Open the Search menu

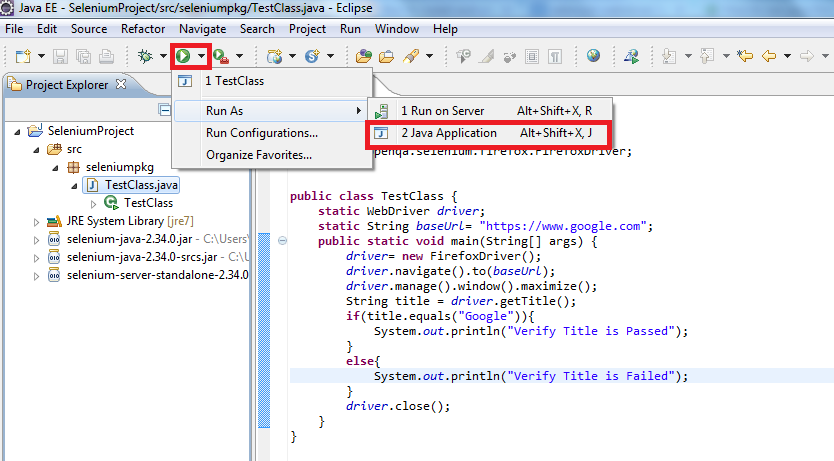[x=257, y=29]
